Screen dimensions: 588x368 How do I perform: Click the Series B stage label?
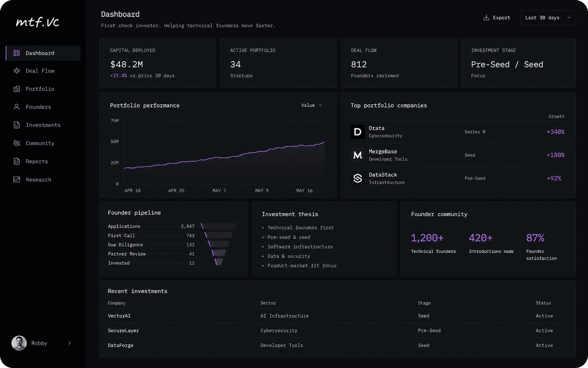(x=475, y=132)
